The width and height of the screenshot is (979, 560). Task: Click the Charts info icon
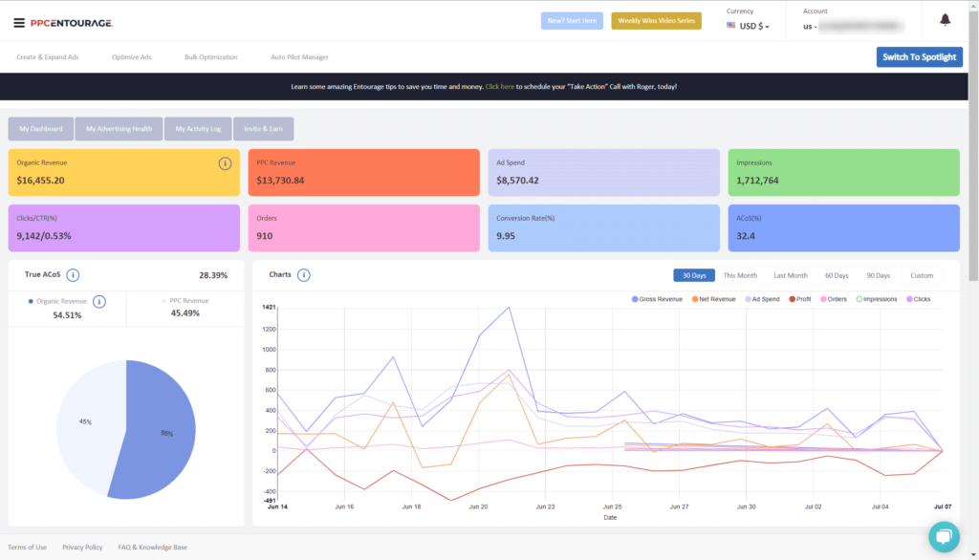point(303,274)
